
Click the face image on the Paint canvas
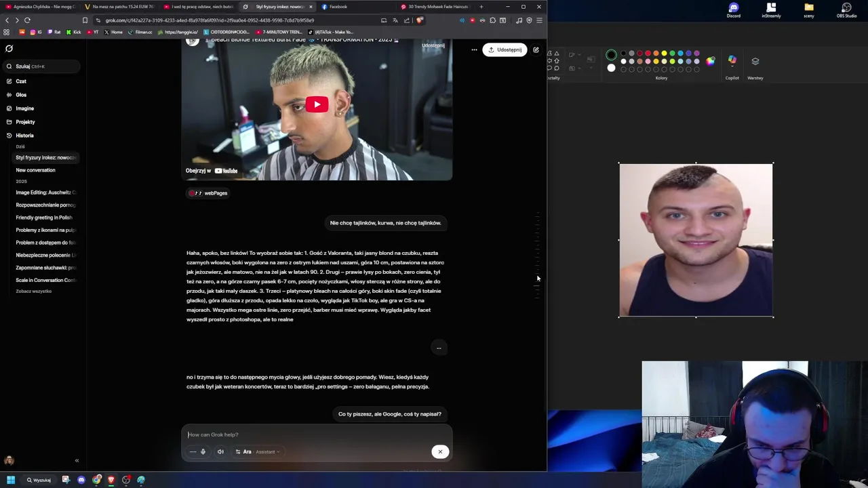coord(696,240)
